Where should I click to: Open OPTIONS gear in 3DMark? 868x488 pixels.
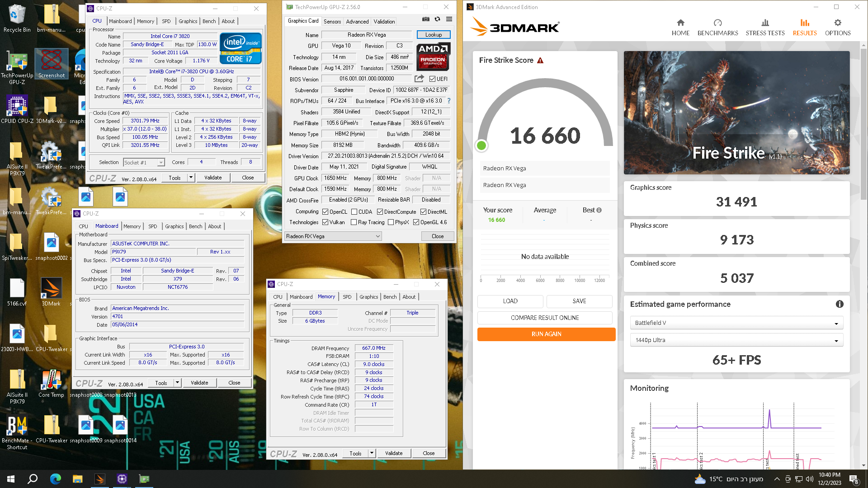tap(838, 27)
